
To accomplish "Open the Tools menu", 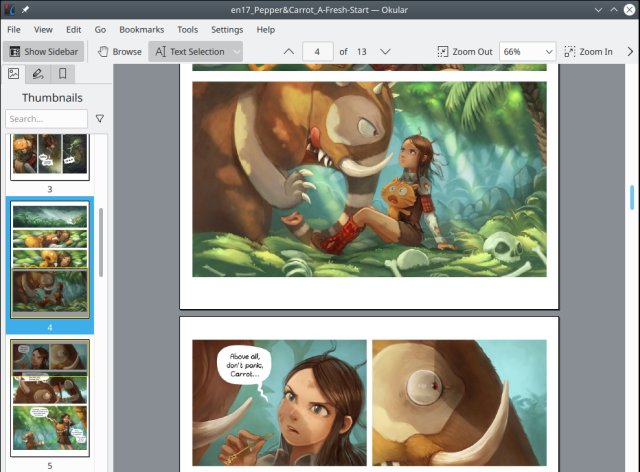I will tap(187, 29).
